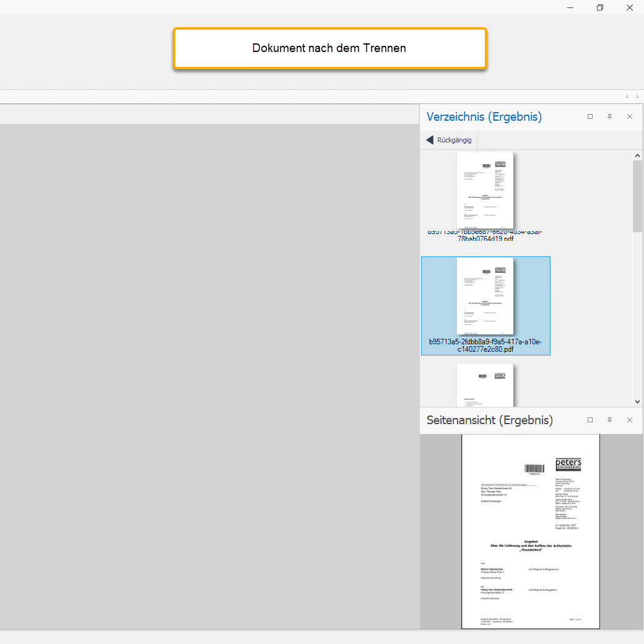Maximize the Verzeichnis (Ergebnis) panel
The image size is (644, 644).
[590, 116]
